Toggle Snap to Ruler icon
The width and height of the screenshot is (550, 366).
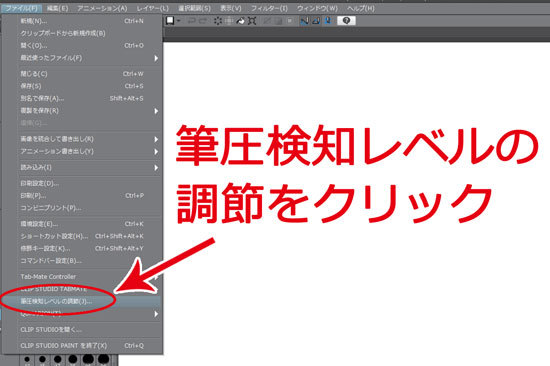pyautogui.click(x=304, y=21)
